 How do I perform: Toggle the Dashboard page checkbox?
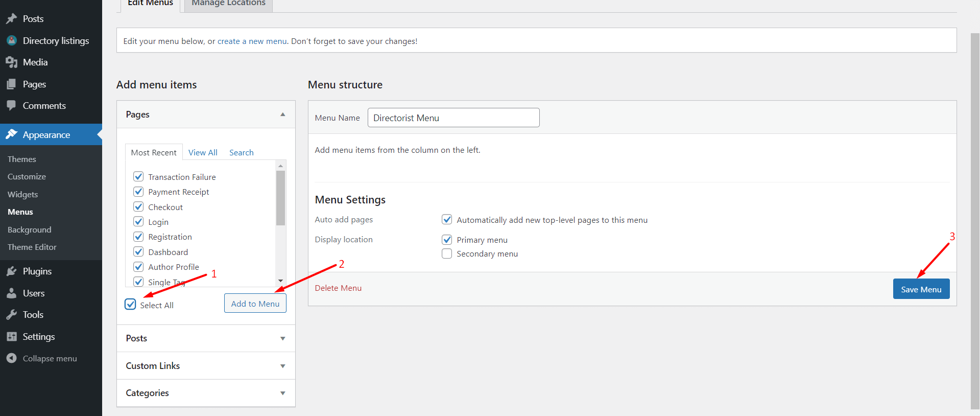pyautogui.click(x=138, y=251)
